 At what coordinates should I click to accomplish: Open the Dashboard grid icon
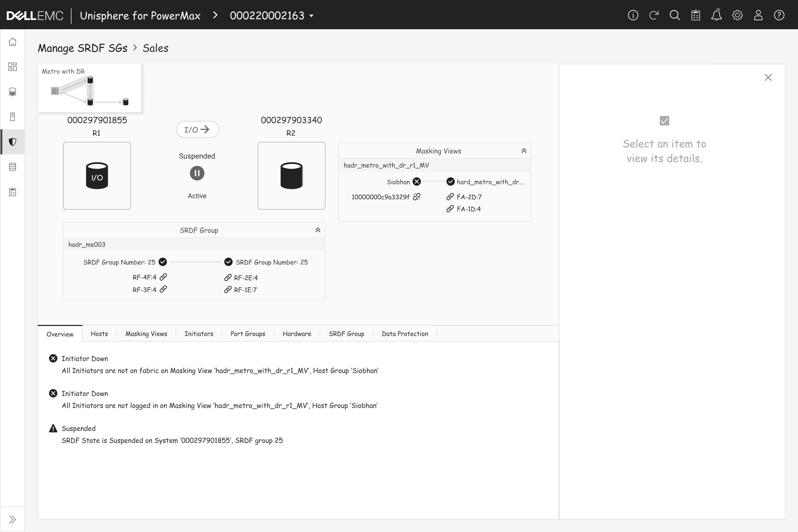[13, 67]
